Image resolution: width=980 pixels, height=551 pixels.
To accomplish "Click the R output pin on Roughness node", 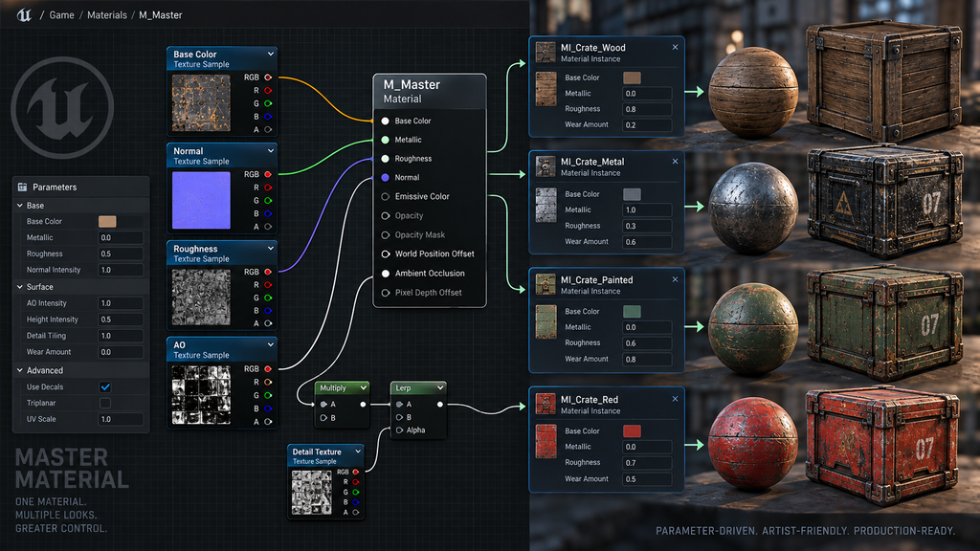I will point(268,285).
